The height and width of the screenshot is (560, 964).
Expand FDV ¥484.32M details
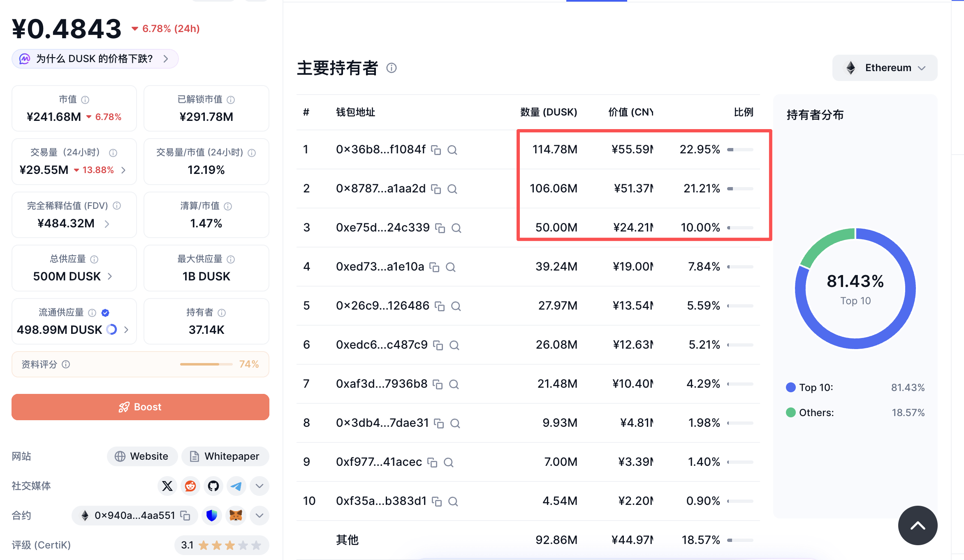tap(107, 224)
